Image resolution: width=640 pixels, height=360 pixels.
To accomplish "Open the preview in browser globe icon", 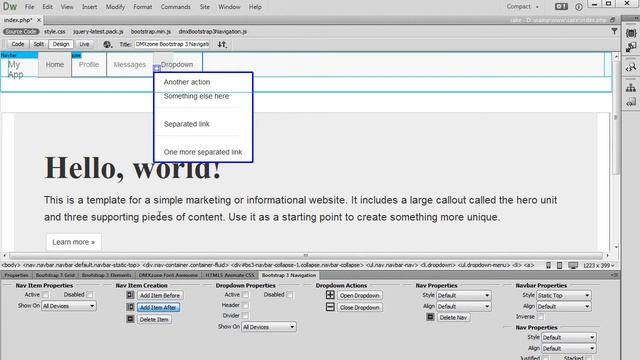I will coord(107,44).
